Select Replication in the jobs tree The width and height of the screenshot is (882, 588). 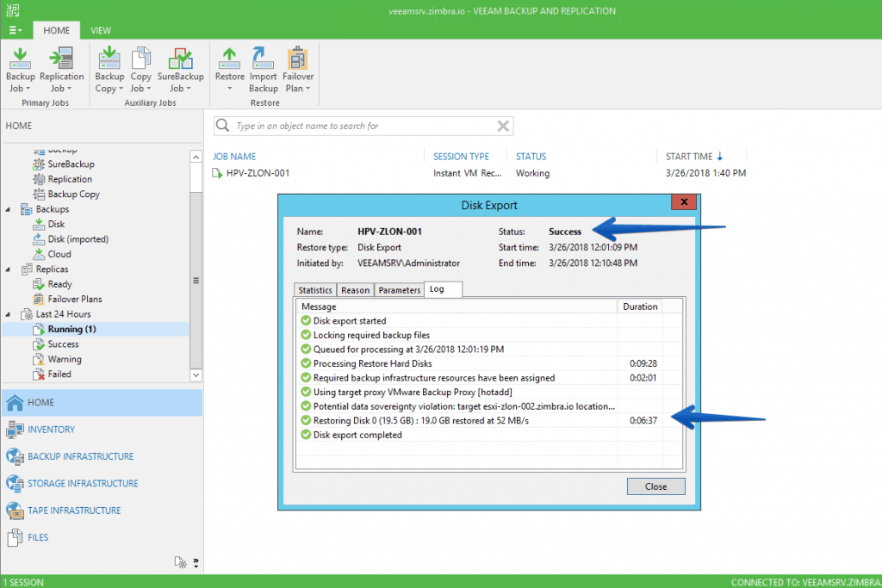coord(70,179)
